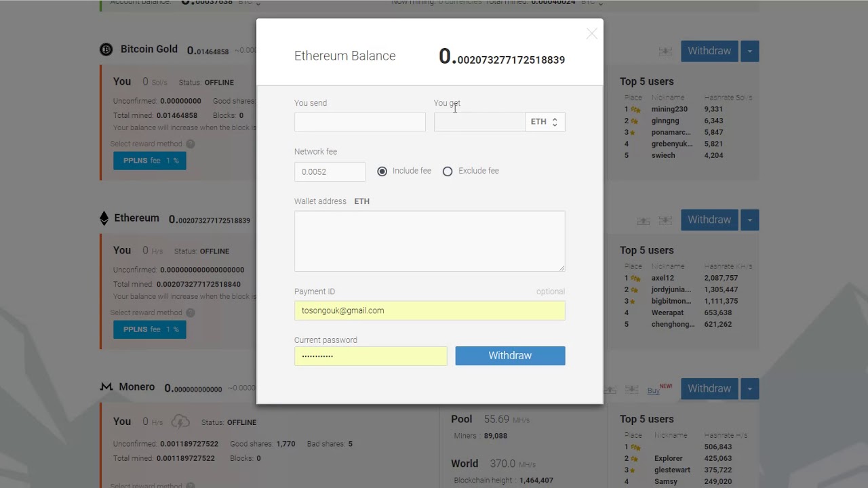Click the single star beside bigbitmon
The image size is (868, 488).
pos(633,301)
